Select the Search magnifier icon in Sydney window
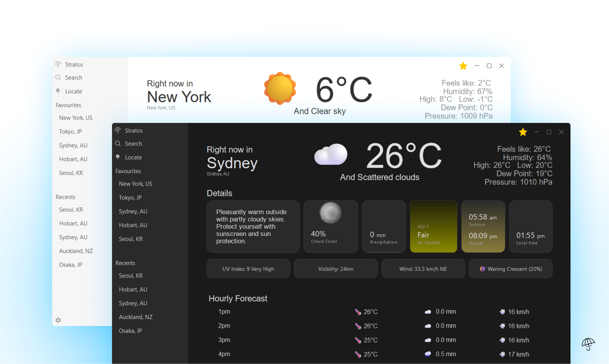The height and width of the screenshot is (364, 609). [x=118, y=144]
